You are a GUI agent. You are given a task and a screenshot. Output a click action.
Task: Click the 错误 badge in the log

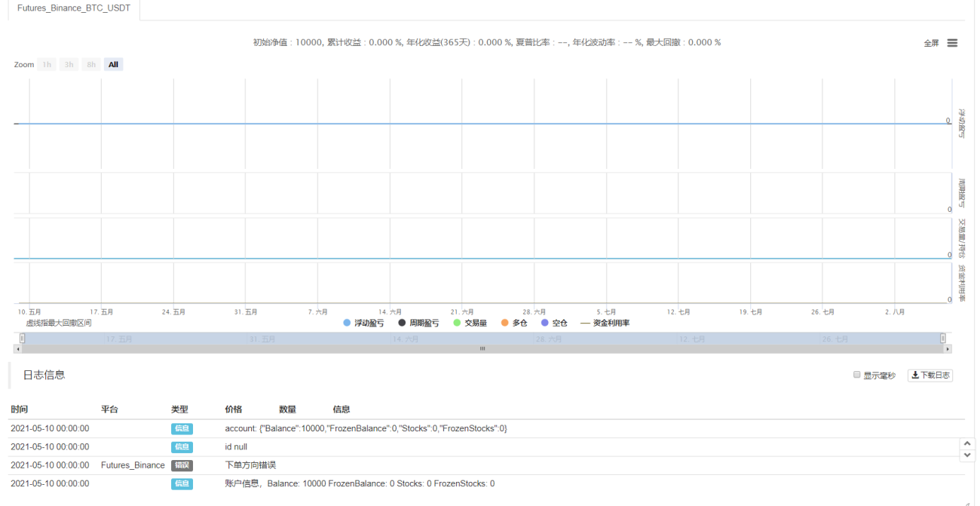click(182, 465)
